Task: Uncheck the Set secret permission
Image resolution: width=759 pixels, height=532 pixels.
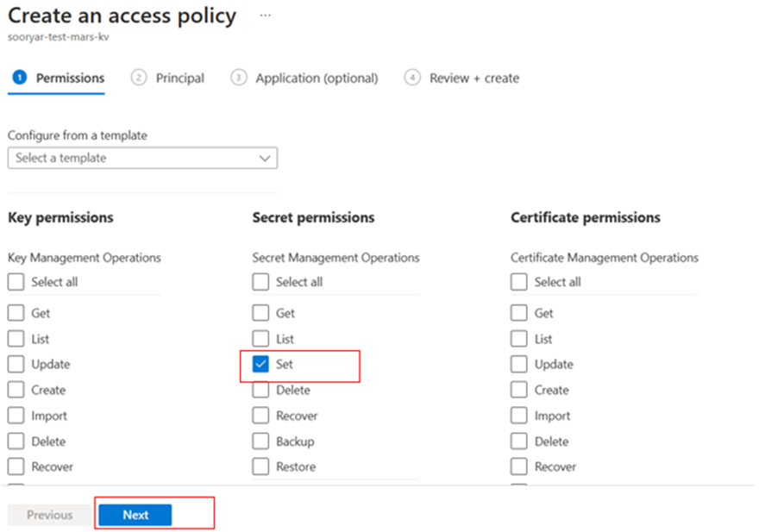Action: click(261, 365)
